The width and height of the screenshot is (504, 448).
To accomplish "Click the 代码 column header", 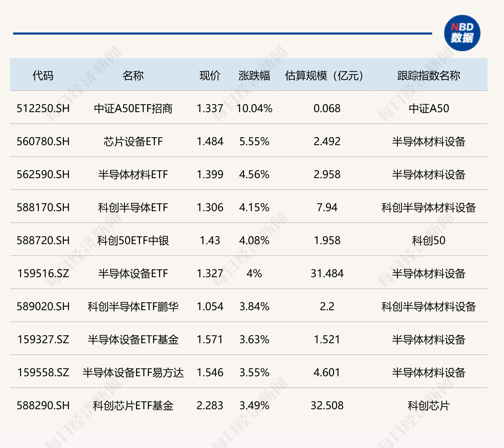I will pyautogui.click(x=43, y=75).
